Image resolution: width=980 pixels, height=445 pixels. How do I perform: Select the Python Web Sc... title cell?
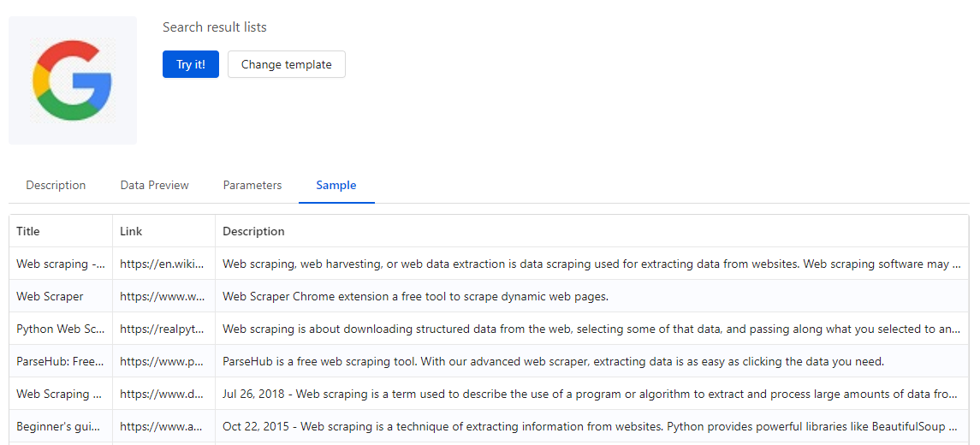tap(60, 329)
